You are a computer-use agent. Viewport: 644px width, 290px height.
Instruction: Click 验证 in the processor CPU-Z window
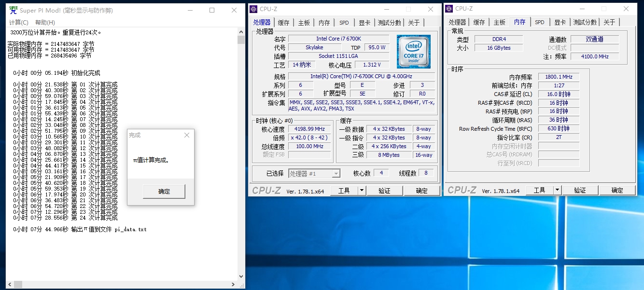tap(384, 191)
